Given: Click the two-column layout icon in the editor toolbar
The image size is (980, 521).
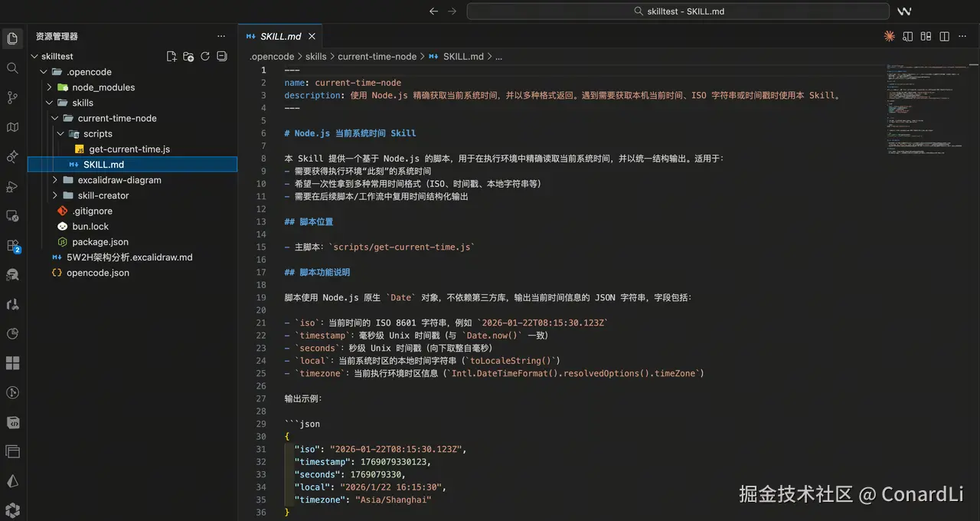Looking at the screenshot, I should click(x=926, y=36).
